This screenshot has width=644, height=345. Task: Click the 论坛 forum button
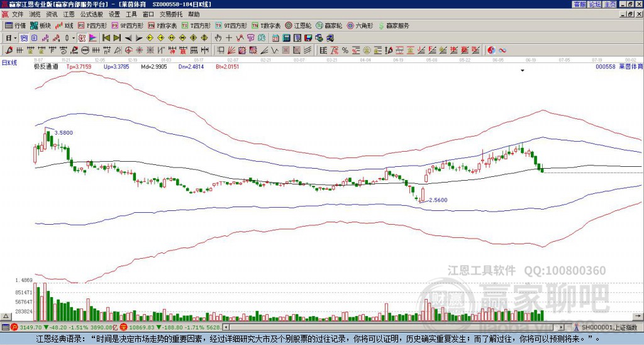tap(595, 4)
